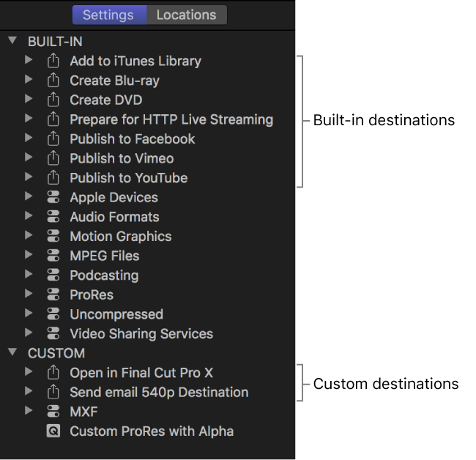
Task: Click the share icon beside Send email 540p
Action: click(53, 391)
